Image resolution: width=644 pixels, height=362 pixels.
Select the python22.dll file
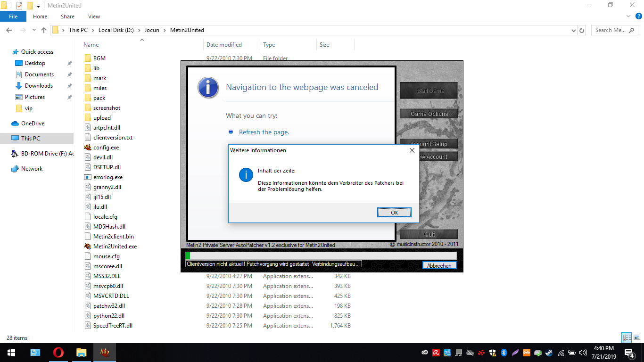(x=109, y=316)
